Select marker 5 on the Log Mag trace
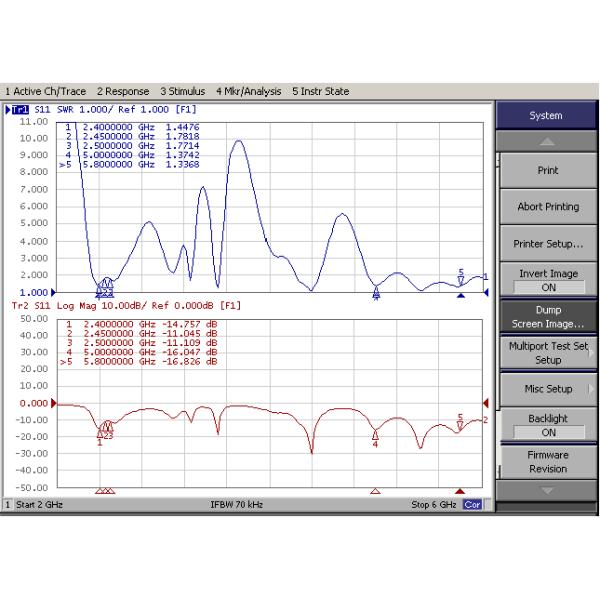600x600 pixels. [x=460, y=425]
